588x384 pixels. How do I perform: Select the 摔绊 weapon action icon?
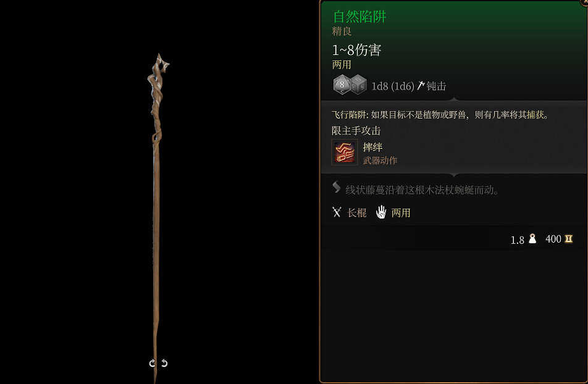pos(345,152)
